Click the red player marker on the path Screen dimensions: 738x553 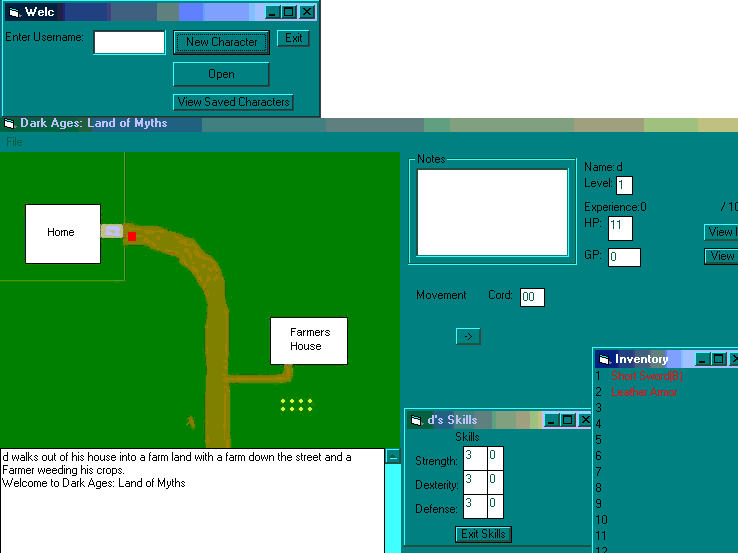coord(132,236)
